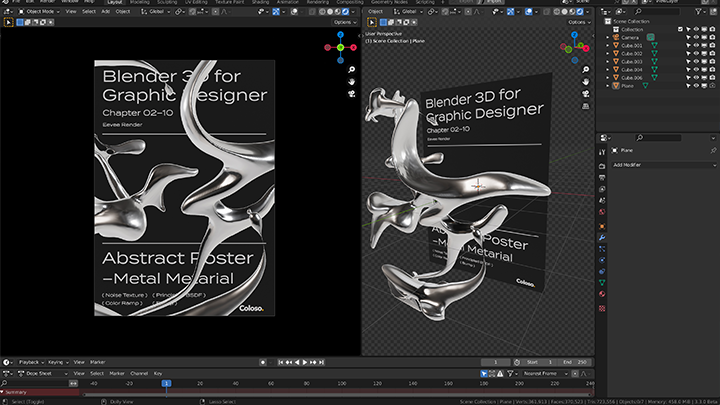The height and width of the screenshot is (405, 720).
Task: Open Global orientation dropdown in left viewport
Action: pos(153,11)
